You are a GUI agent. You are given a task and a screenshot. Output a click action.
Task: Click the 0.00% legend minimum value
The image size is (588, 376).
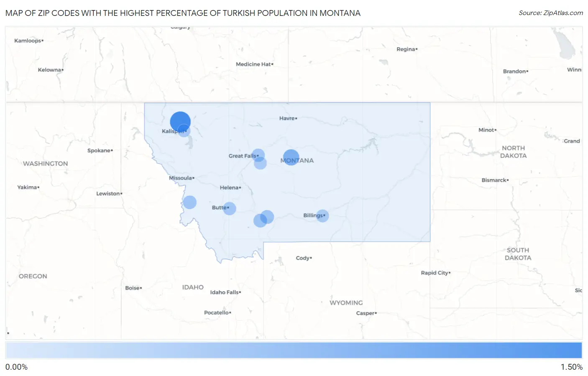click(16, 367)
